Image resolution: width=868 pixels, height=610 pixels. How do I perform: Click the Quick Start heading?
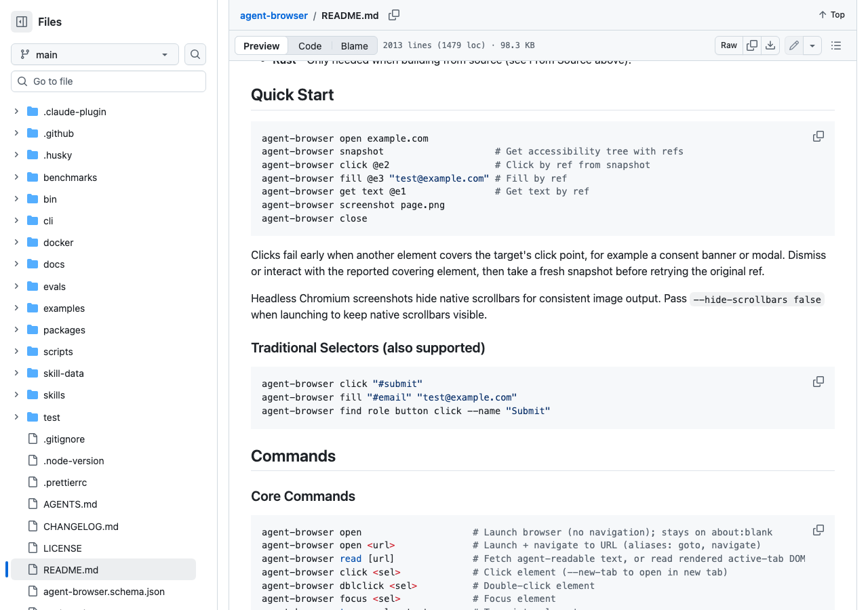click(x=292, y=95)
